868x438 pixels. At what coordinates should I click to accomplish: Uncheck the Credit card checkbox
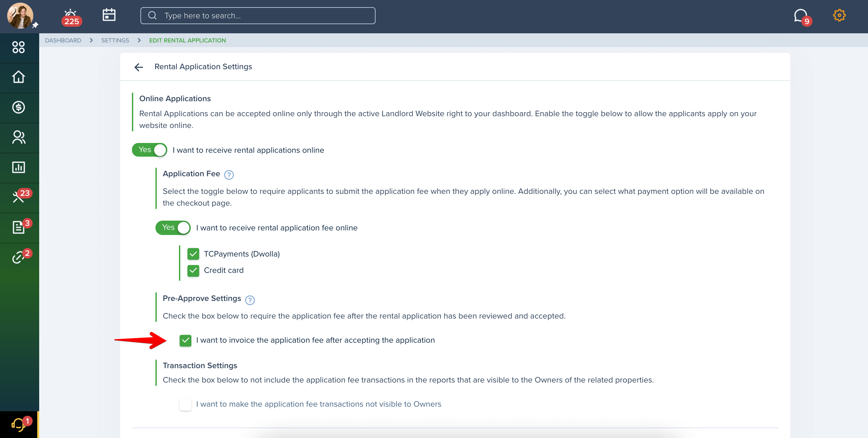[x=193, y=270]
